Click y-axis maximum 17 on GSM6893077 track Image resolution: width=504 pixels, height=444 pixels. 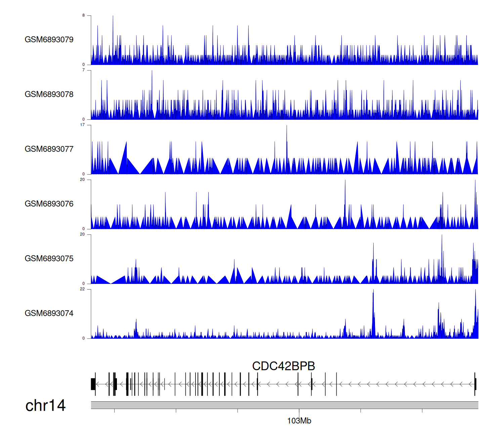(83, 125)
